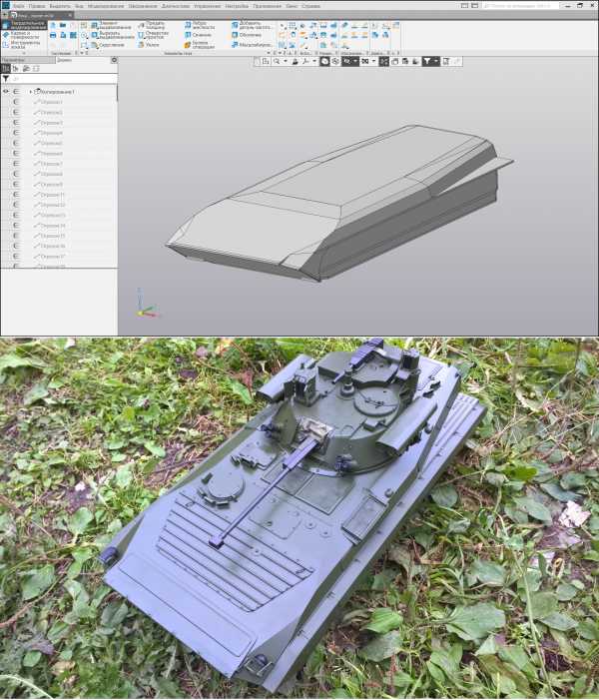Click Элемент выдавливания command
Screen dimensions: 599x700
(x=112, y=25)
